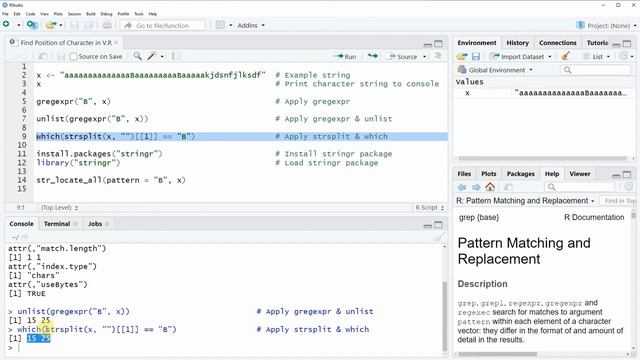This screenshot has height=360, width=640.
Task: Clear workspace objects with broom icon
Action: pyautogui.click(x=565, y=56)
